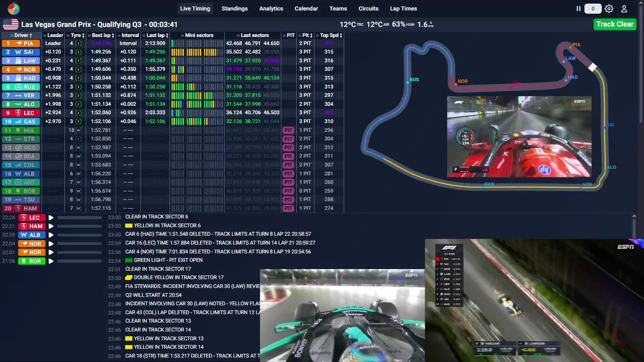Viewport: 644px width, 362px height.
Task: Click the 63% humidity reading
Action: tap(403, 24)
